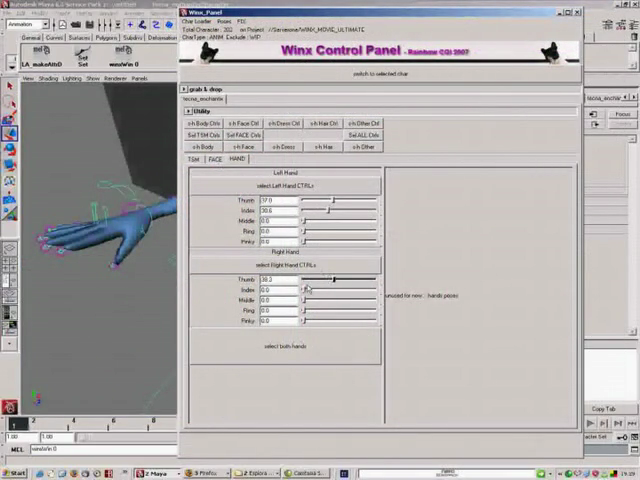Activate the Rotate tool sphere icon
This screenshot has height=480, width=640.
click(x=10, y=150)
